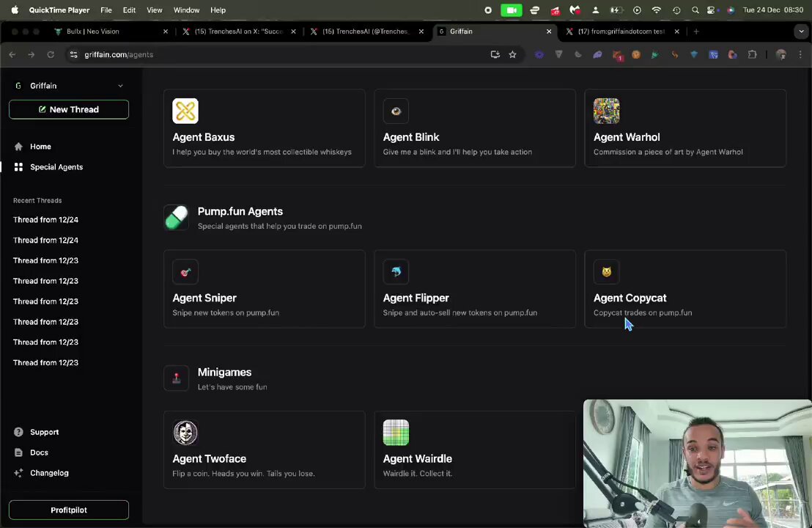
Task: Expand the Griffain workspace dropdown
Action: click(120, 86)
